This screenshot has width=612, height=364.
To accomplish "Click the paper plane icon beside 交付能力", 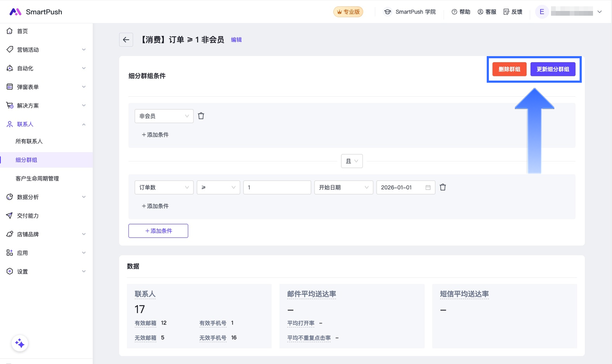I will click(10, 215).
